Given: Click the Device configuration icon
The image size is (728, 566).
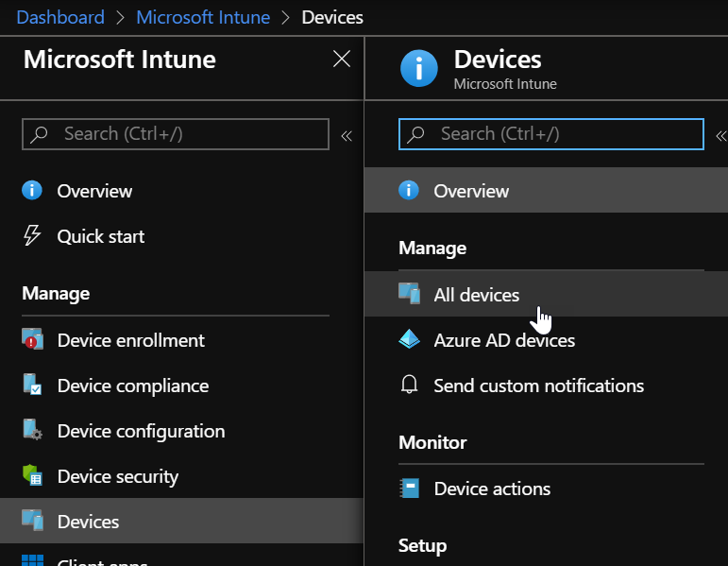Looking at the screenshot, I should pos(32,431).
